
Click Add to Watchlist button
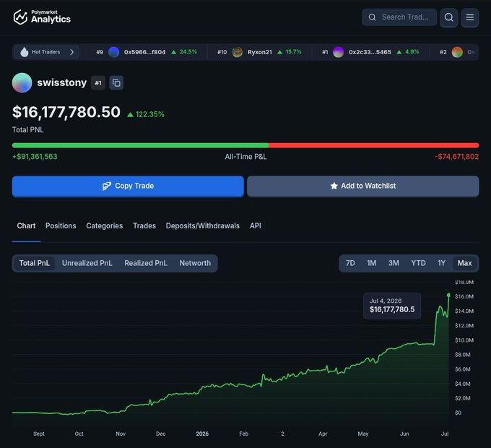(363, 186)
